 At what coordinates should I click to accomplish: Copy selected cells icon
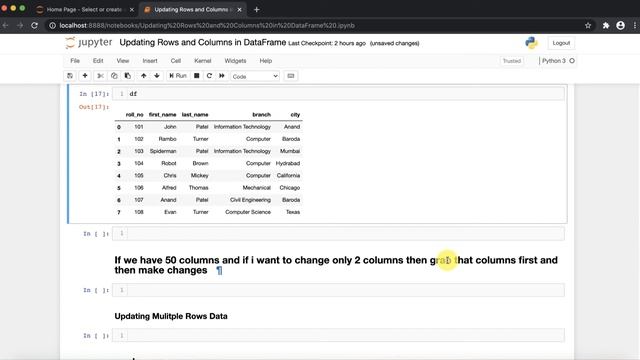(114, 76)
